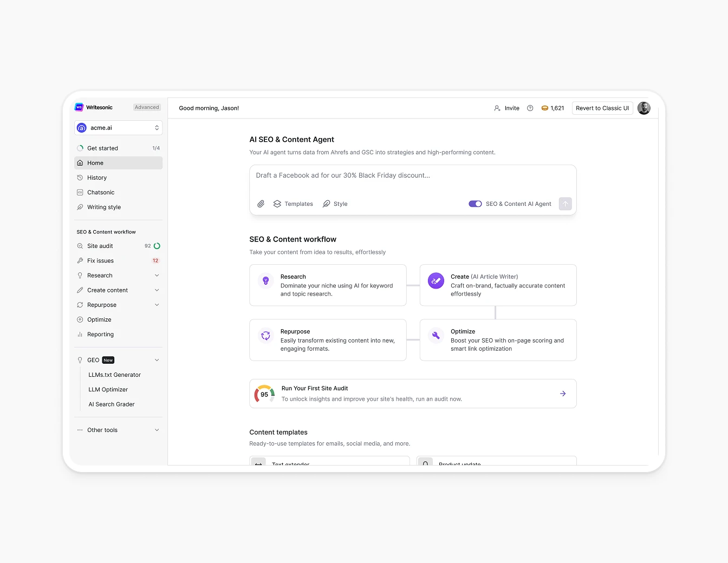
Task: Open the Reporting section
Action: [x=100, y=334]
